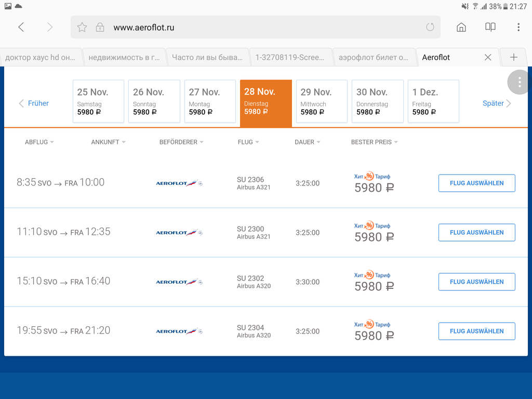Sort flights by Ankunft column
This screenshot has width=532, height=399.
point(108,142)
